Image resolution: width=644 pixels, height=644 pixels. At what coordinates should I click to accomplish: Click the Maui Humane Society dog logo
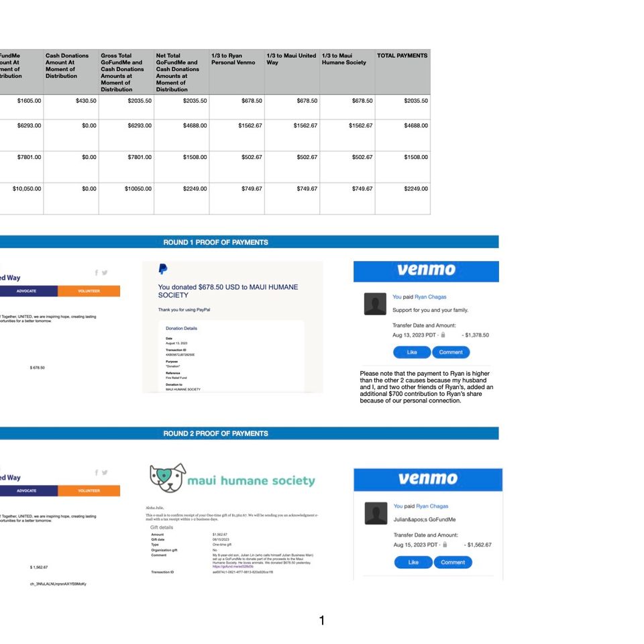coord(168,478)
